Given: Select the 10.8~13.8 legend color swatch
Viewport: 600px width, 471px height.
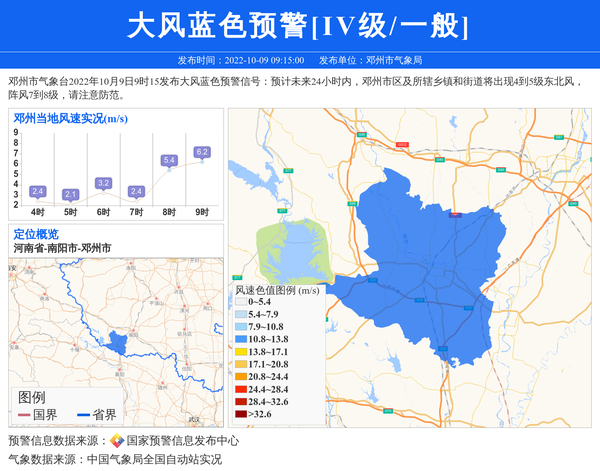Looking at the screenshot, I should [x=241, y=341].
